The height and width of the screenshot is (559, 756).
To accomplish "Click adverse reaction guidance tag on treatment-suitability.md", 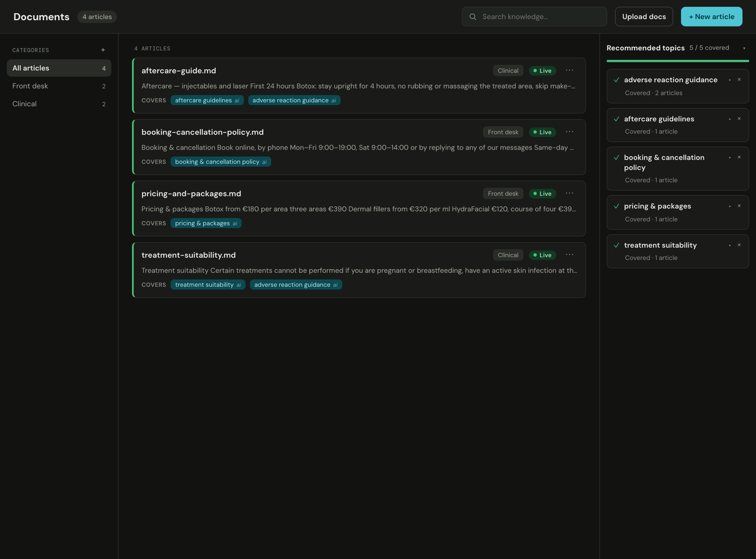I will point(296,285).
